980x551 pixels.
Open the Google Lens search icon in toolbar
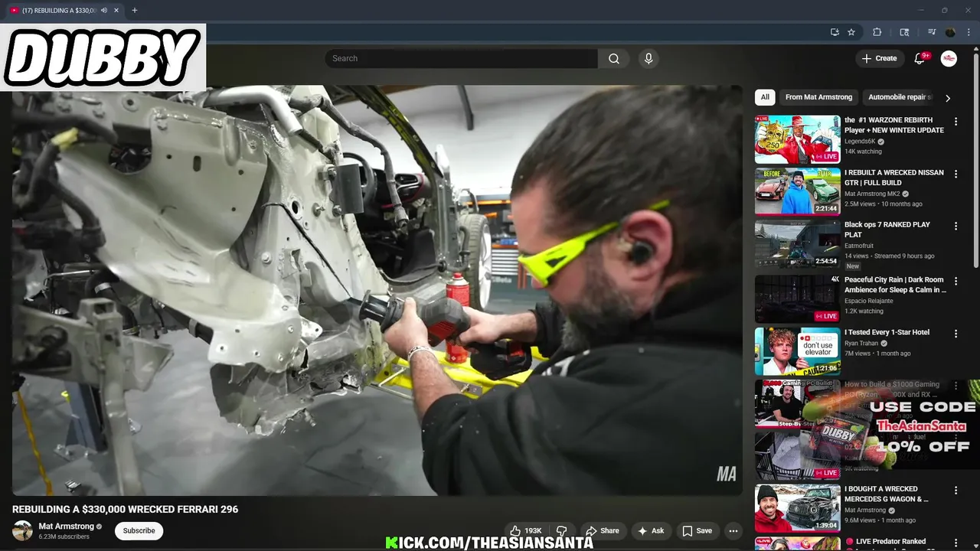[904, 32]
